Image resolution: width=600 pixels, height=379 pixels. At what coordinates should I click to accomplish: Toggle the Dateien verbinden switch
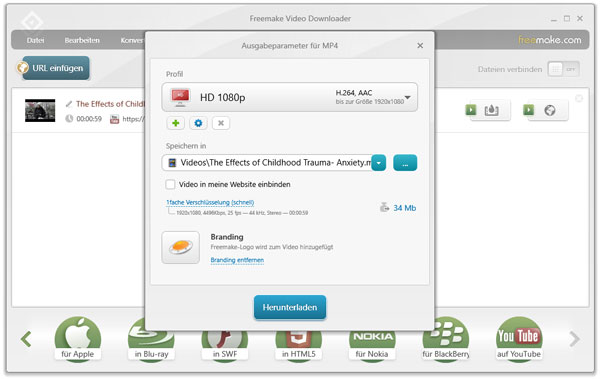pos(563,69)
